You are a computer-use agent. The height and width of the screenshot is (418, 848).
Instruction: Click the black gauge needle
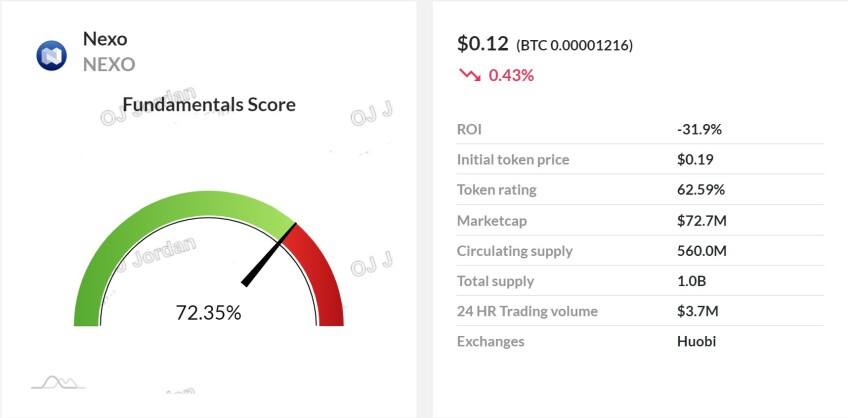269,255
